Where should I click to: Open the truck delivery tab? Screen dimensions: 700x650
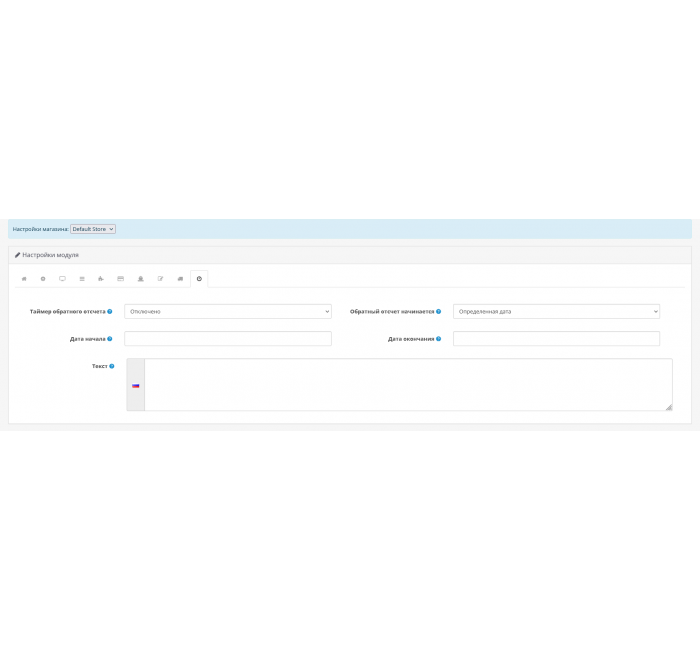[x=180, y=279]
